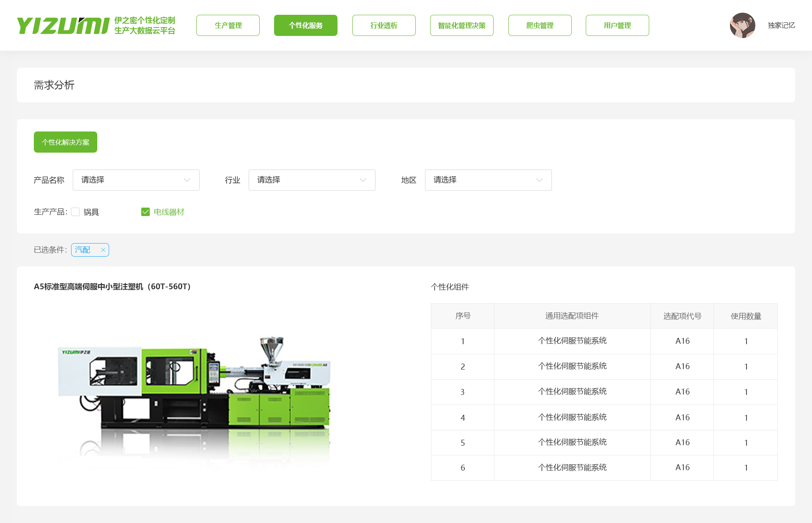The image size is (812, 523).
Task: Uncheck the 电线器材 checkbox
Action: coord(145,212)
